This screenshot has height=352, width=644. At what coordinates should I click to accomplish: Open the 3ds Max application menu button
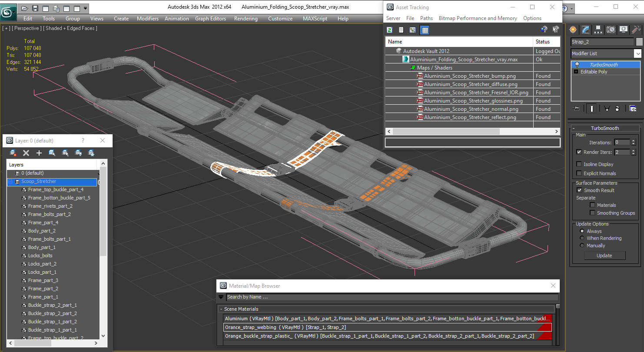(9, 11)
